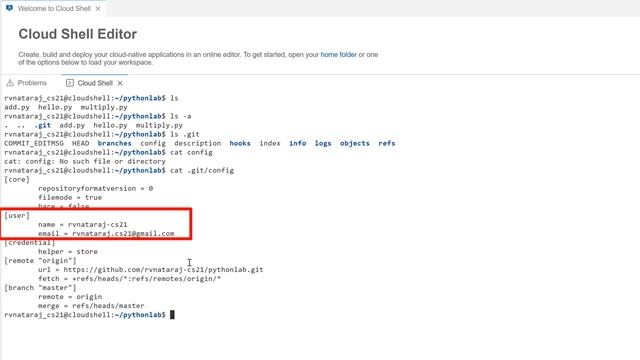640x360 pixels.
Task: Open the home folder link
Action: click(338, 54)
